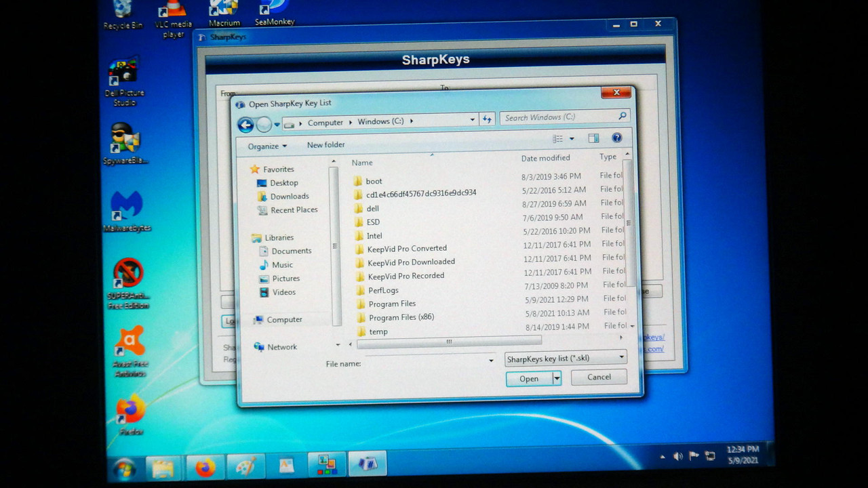
Task: Open the Open button split arrow
Action: point(557,379)
